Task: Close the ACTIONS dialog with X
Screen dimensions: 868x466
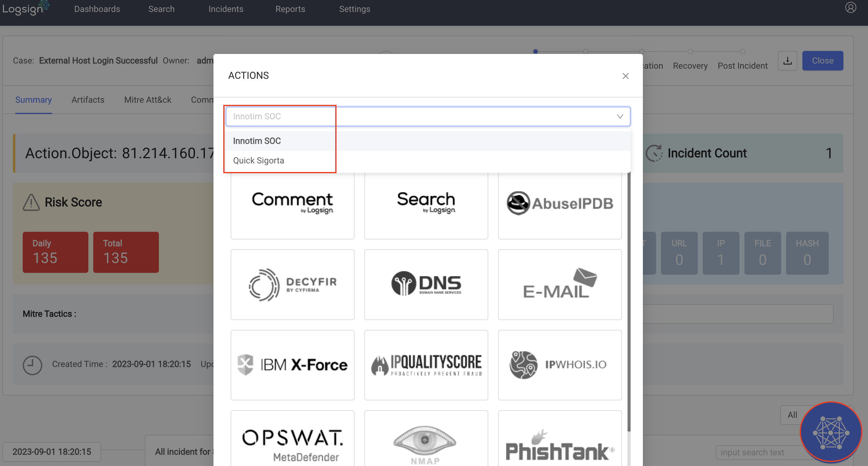Action: click(x=625, y=76)
